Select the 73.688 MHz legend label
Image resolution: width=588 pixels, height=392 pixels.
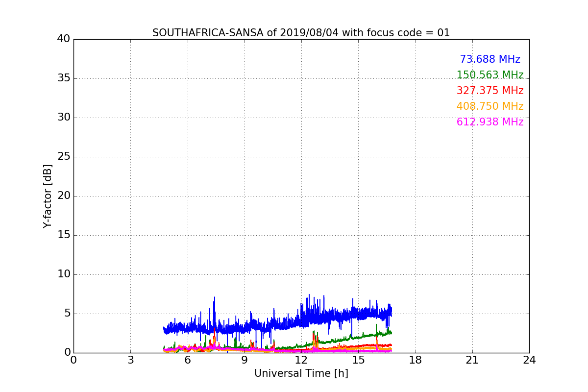[490, 59]
